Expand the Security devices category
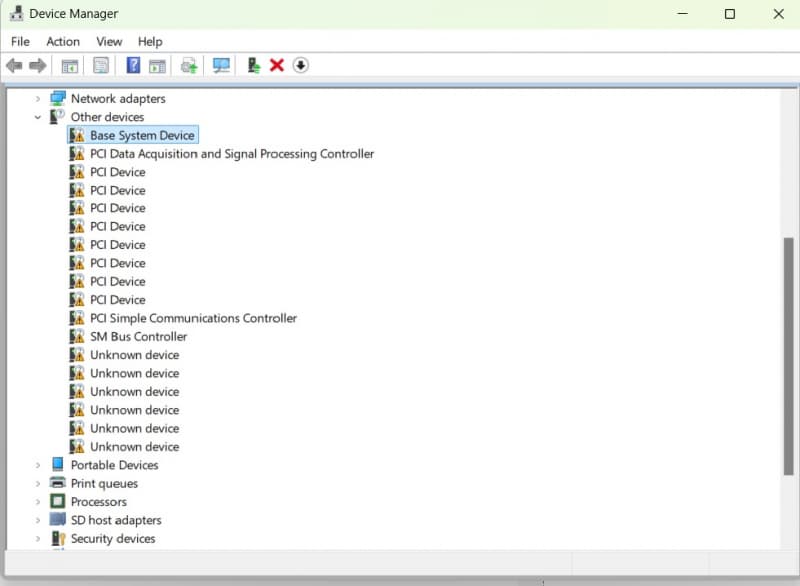 point(38,539)
